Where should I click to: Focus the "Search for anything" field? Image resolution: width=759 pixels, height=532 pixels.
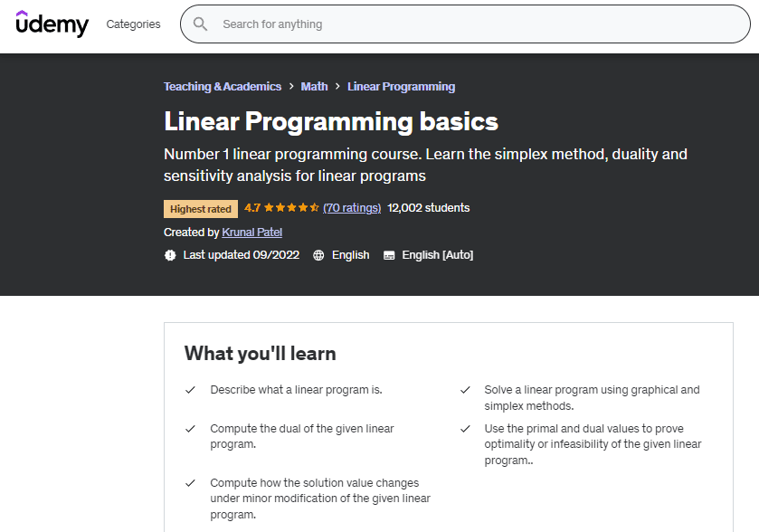pyautogui.click(x=470, y=24)
